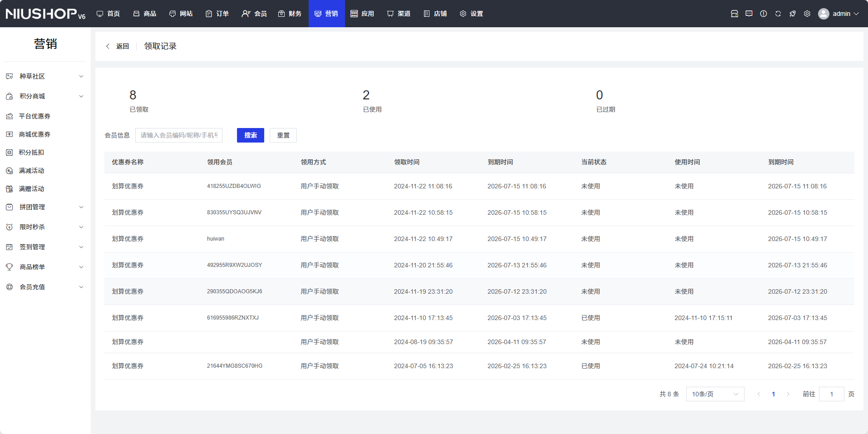Click the refresh arrows icon in the header
Image resolution: width=868 pixels, height=434 pixels.
coord(778,14)
